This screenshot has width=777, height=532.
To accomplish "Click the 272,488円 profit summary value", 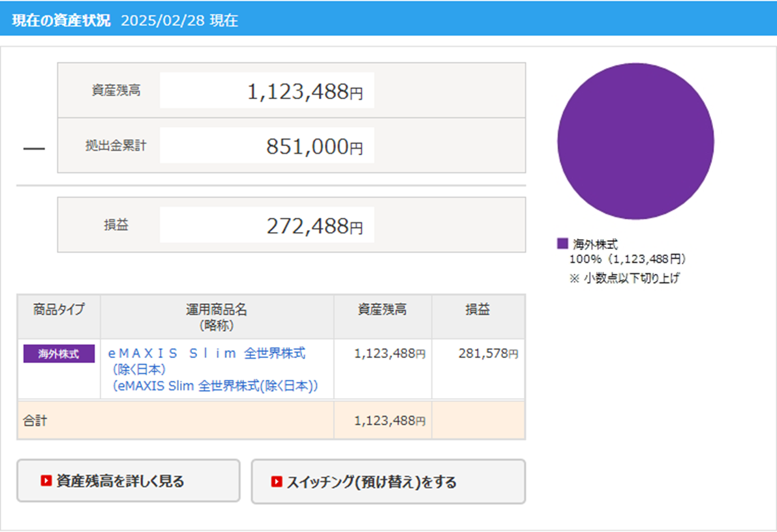I will pos(314,226).
